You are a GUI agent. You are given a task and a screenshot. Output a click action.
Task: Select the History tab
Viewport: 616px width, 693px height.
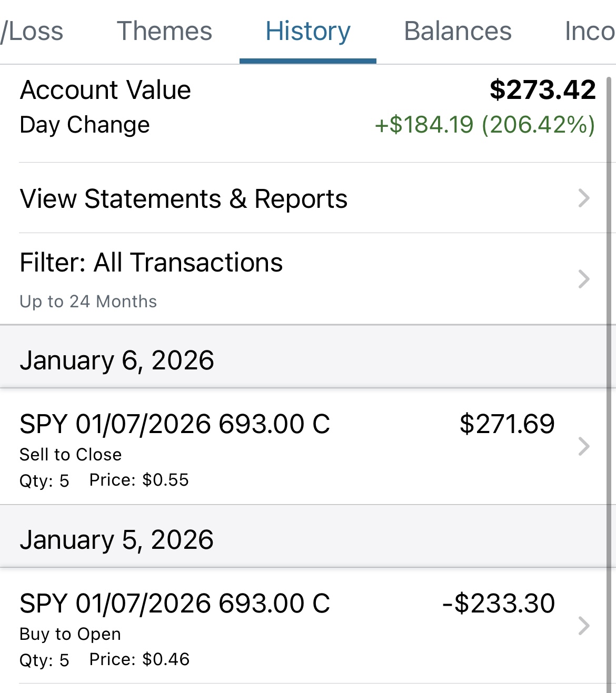click(x=308, y=32)
